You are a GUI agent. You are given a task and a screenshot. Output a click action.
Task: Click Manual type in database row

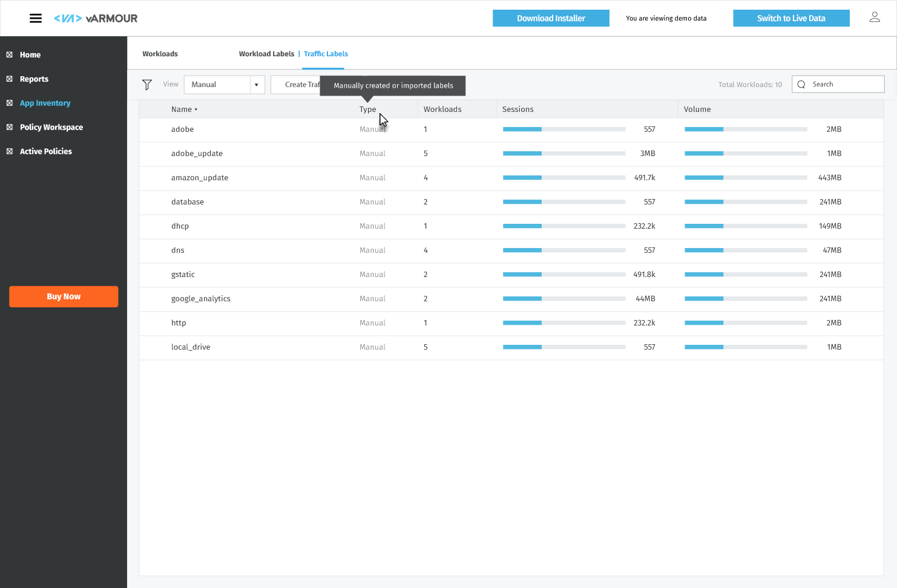click(372, 202)
